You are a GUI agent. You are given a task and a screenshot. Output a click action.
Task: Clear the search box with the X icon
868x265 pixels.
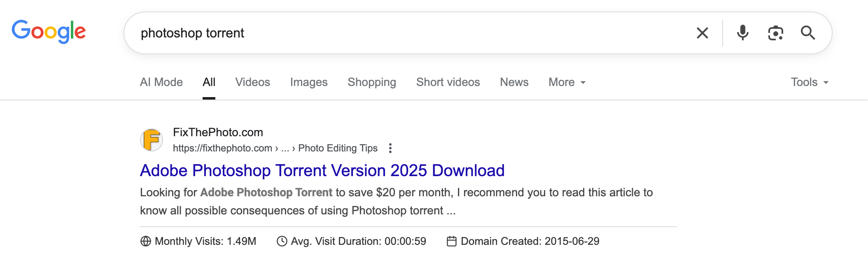[x=702, y=33]
